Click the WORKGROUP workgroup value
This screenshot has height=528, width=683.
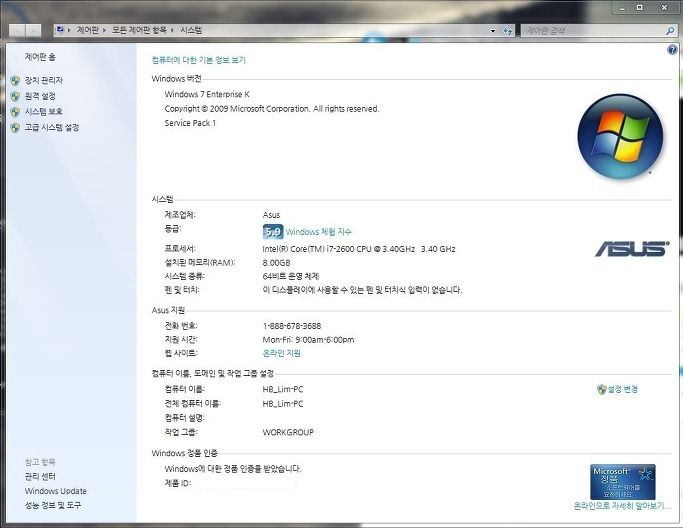[288, 433]
